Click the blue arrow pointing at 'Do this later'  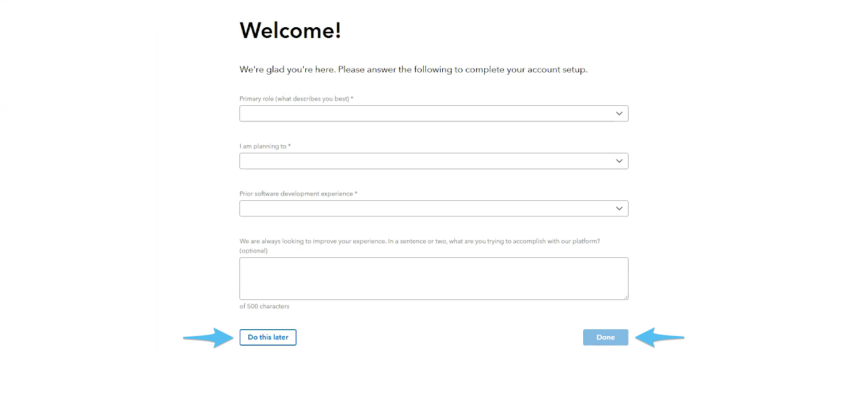(208, 337)
